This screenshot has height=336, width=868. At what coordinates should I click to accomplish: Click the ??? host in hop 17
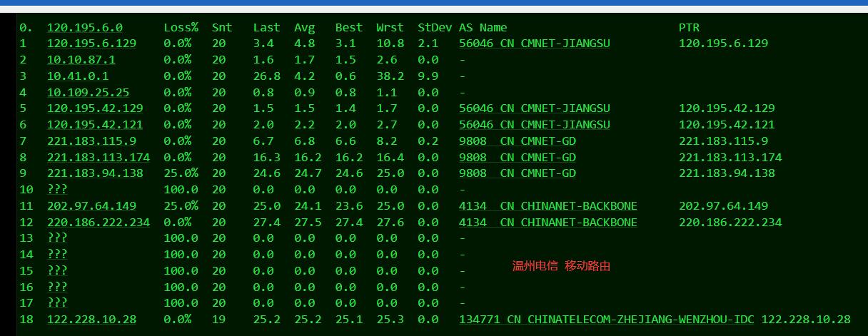pos(57,302)
